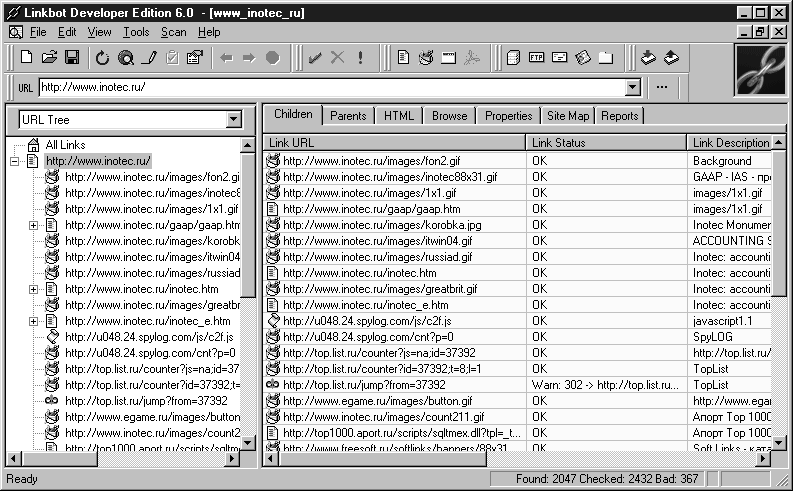This screenshot has width=793, height=491.
Task: Click the properties sheet toolbar icon
Action: (195, 58)
